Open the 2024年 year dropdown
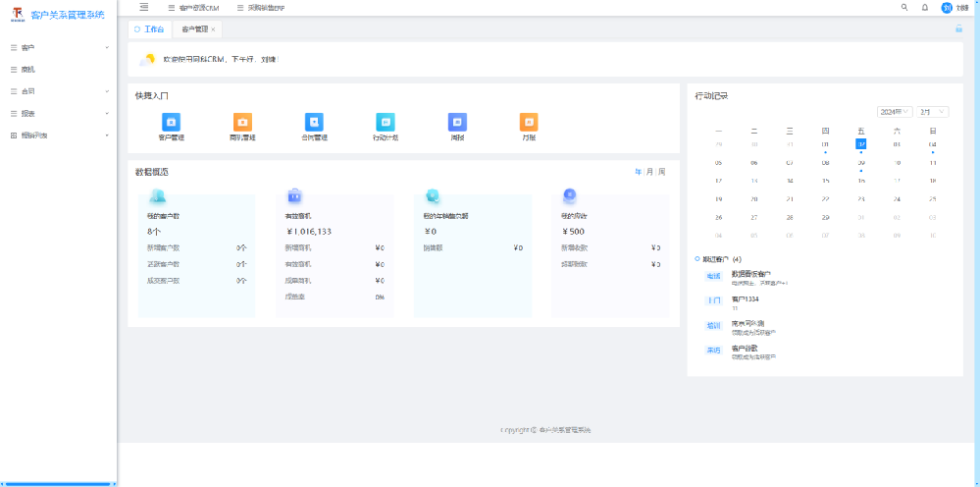Screen dimensions: 980x487 (895, 112)
